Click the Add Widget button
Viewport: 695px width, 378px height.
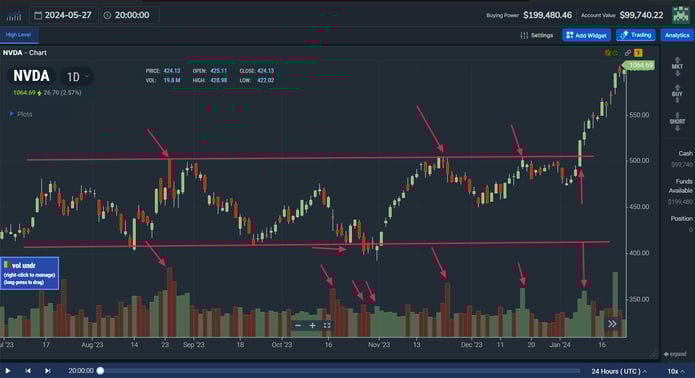(x=586, y=35)
